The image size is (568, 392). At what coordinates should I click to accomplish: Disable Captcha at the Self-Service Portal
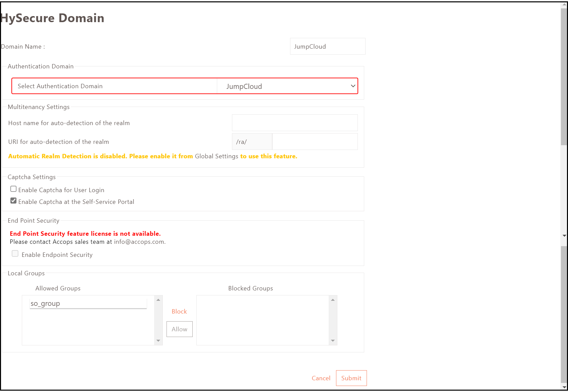click(13, 201)
